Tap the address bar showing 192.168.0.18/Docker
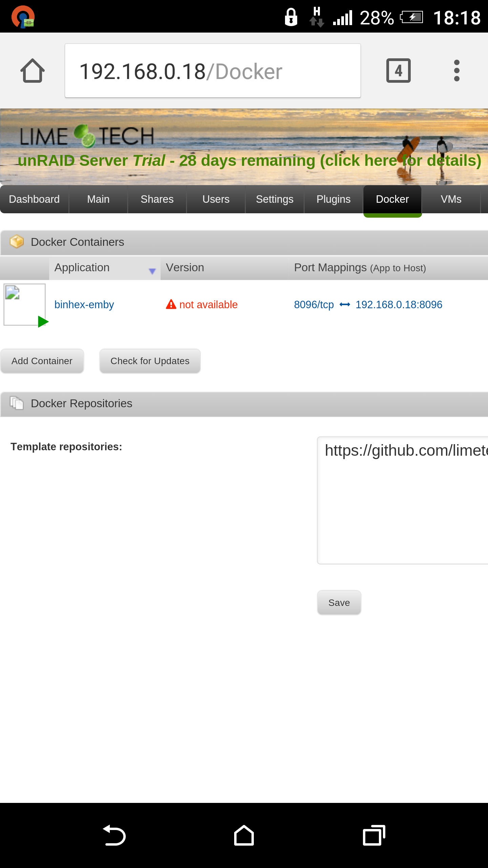 pyautogui.click(x=213, y=71)
